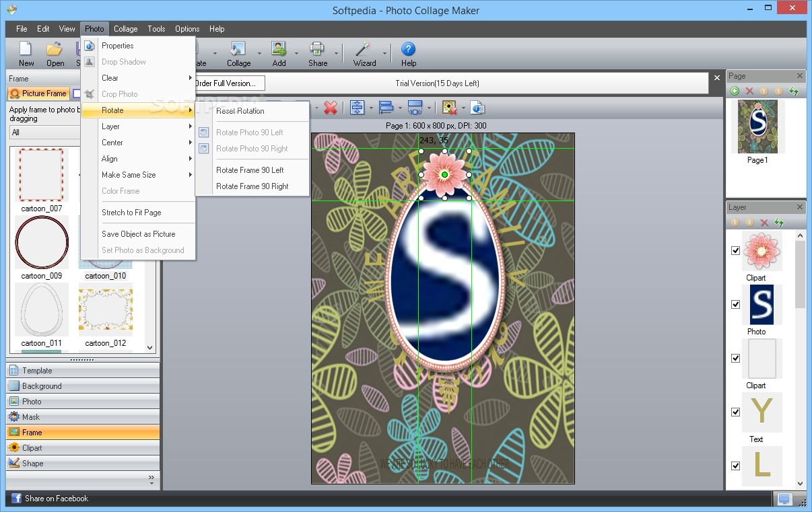
Task: Open the Clipart sidebar section
Action: (83, 448)
